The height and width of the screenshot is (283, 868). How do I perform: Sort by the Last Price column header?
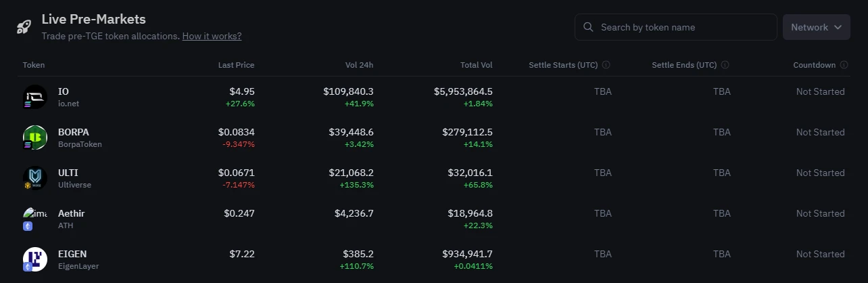[236, 65]
